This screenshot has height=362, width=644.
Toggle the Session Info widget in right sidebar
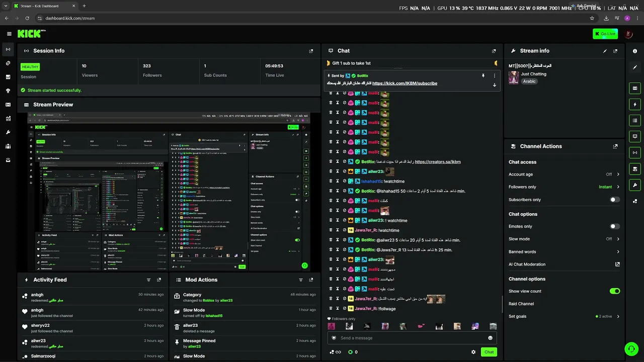(x=635, y=152)
